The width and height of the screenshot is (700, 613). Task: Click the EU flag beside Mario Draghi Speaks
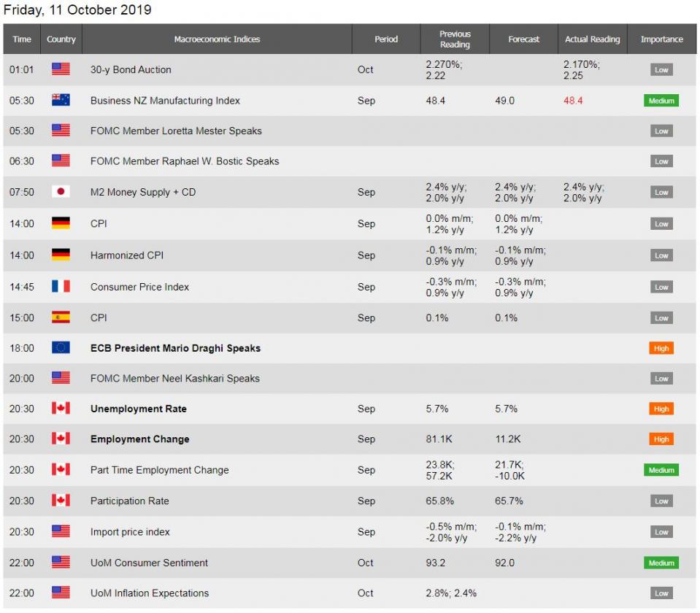61,348
